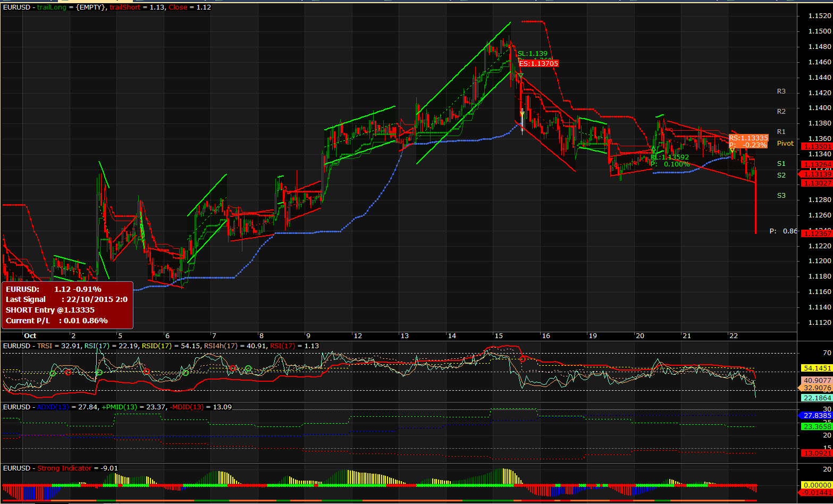Click the EURUSD: 1.12 -0.91% info box line
Image resolution: width=833 pixels, height=504 pixels.
tap(53, 289)
